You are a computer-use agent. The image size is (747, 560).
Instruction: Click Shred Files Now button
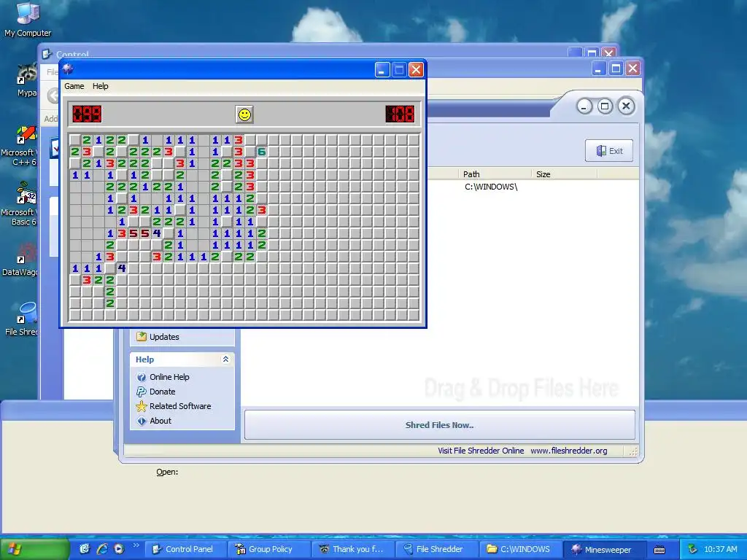[439, 425]
